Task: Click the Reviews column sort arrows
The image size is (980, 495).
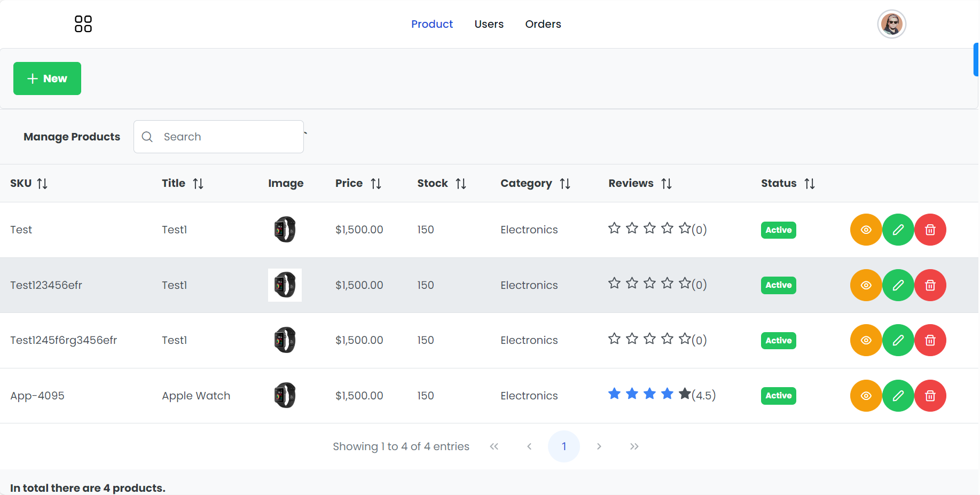Action: coord(667,183)
